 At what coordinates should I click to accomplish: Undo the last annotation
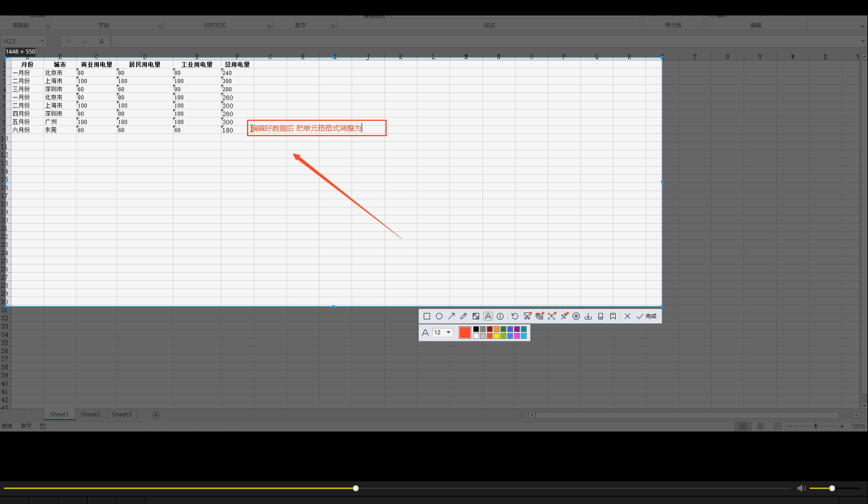tap(515, 316)
